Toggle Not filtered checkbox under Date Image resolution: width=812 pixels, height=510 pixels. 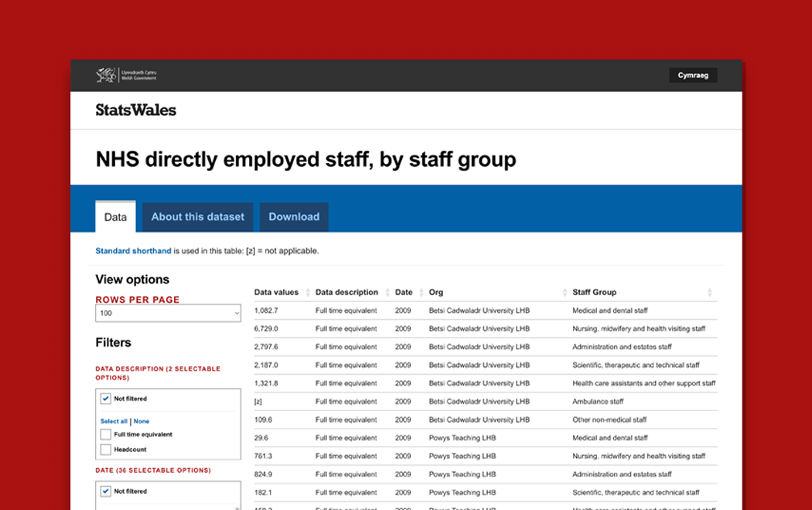click(x=106, y=491)
